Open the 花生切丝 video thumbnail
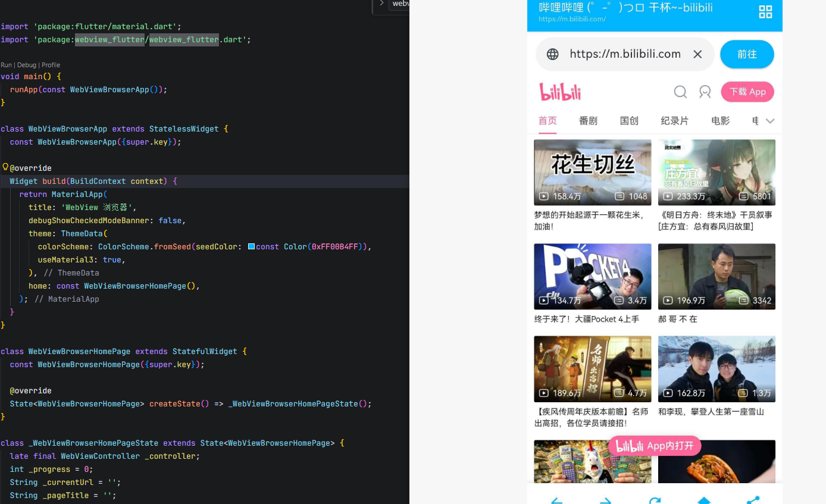 click(593, 173)
